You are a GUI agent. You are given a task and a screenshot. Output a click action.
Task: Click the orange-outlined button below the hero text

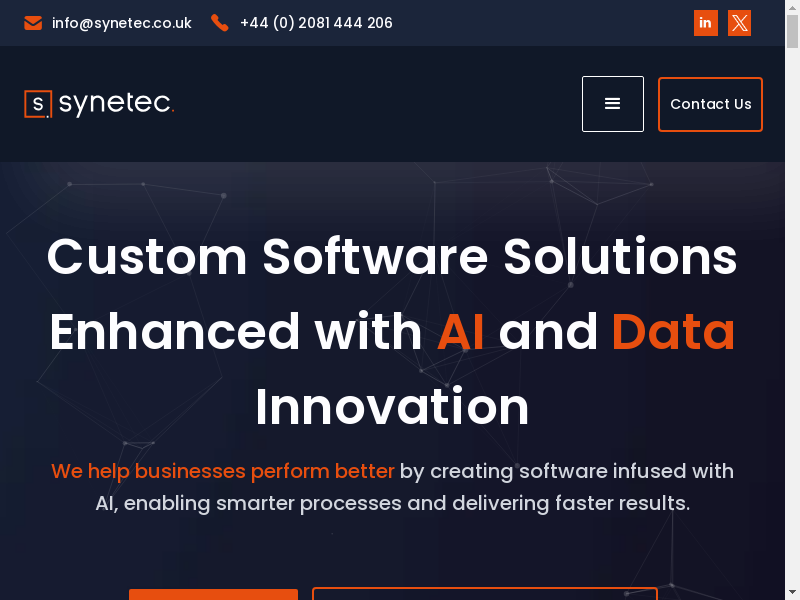coord(485,594)
